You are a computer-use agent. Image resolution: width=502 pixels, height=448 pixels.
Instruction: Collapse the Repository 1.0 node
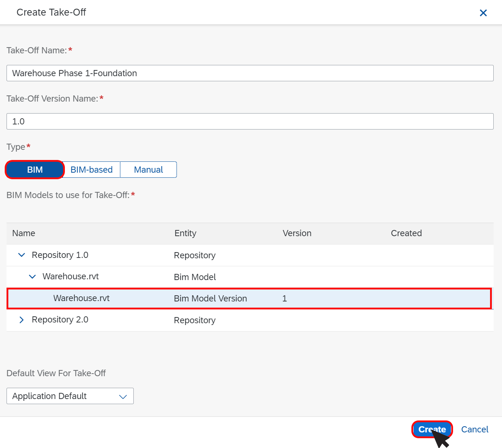click(22, 255)
